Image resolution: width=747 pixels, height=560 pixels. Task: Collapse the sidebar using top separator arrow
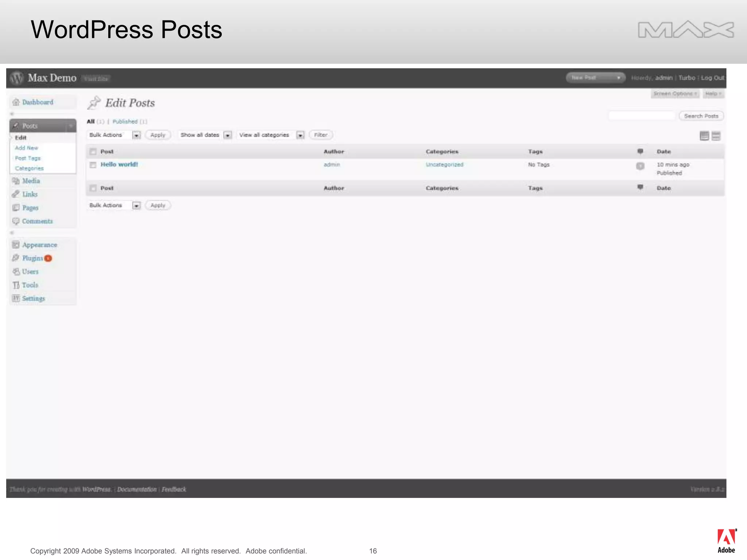pos(12,114)
